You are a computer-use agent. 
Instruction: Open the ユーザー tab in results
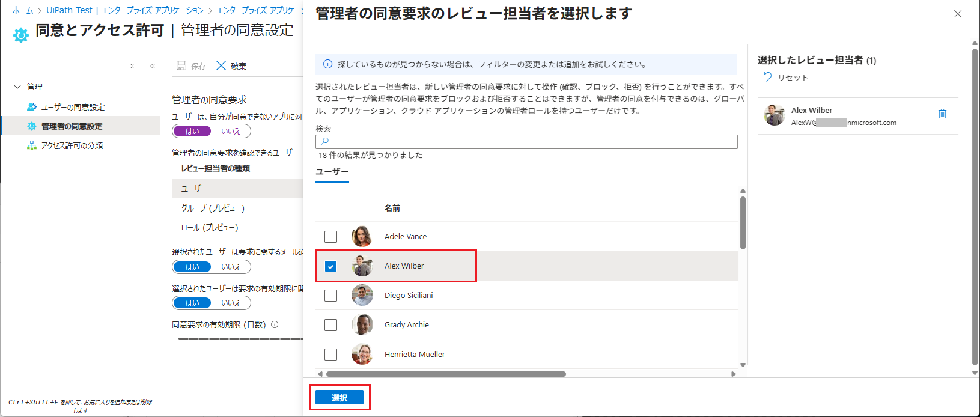(332, 172)
